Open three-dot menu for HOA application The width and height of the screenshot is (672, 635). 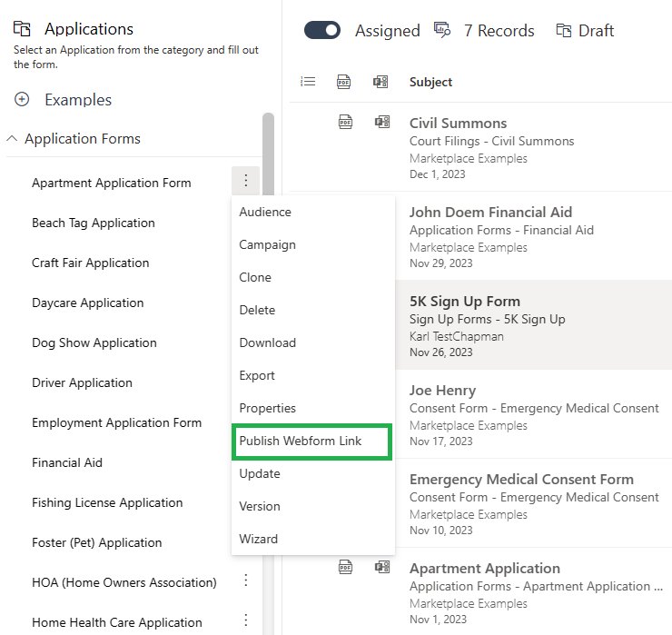click(245, 580)
